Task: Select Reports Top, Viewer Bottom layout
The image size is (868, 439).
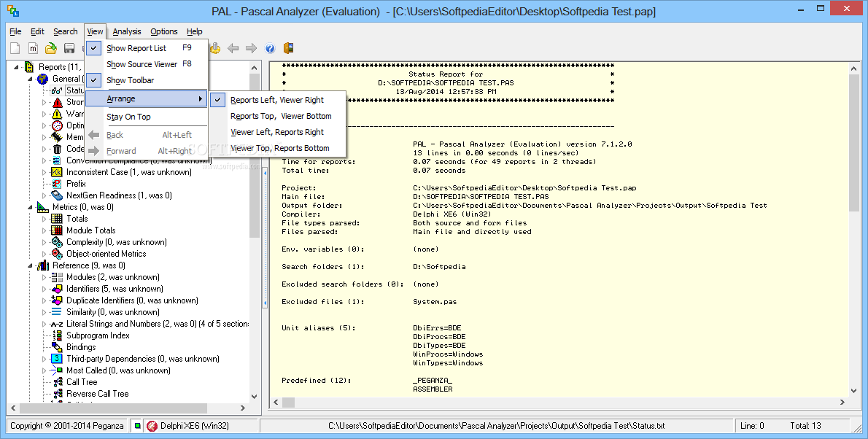Action: 277,116
